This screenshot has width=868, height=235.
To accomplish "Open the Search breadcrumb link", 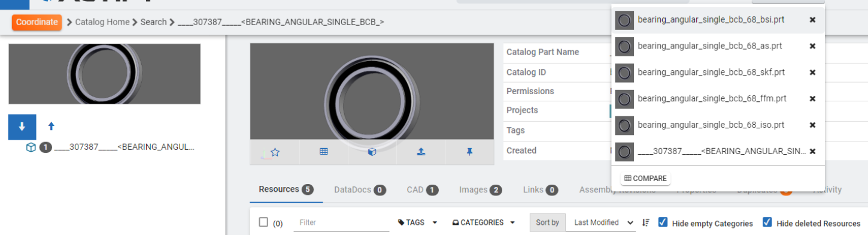I will (153, 22).
